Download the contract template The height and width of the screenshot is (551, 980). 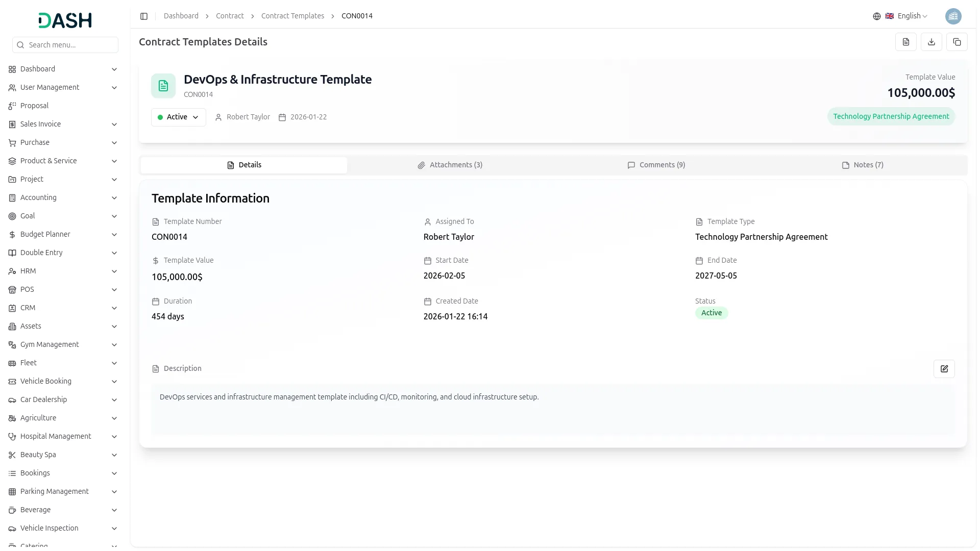coord(932,42)
